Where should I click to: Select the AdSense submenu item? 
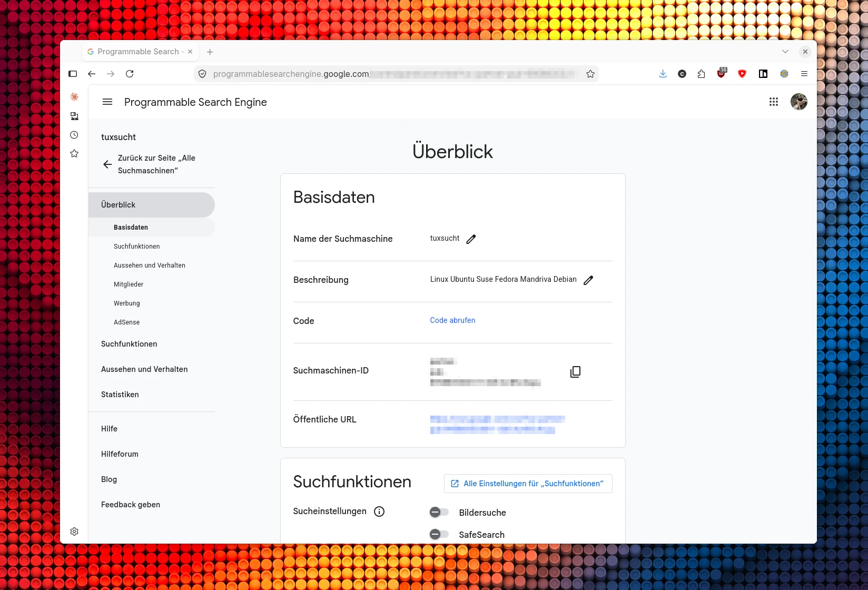pos(127,322)
